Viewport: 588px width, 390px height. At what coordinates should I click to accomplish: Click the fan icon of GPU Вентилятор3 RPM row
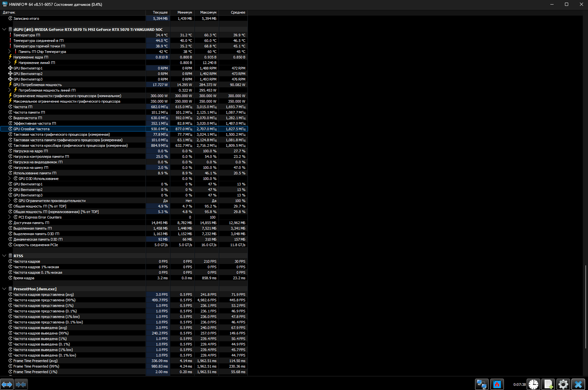(x=10, y=79)
